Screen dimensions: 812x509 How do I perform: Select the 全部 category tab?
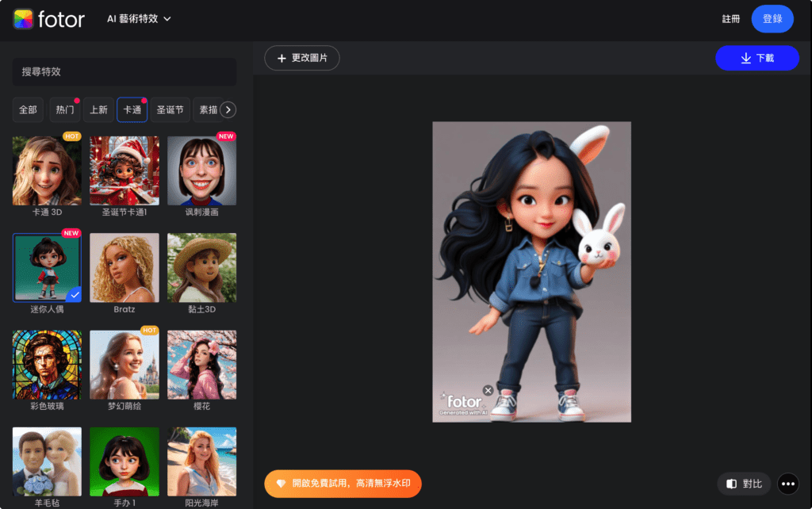(28, 109)
